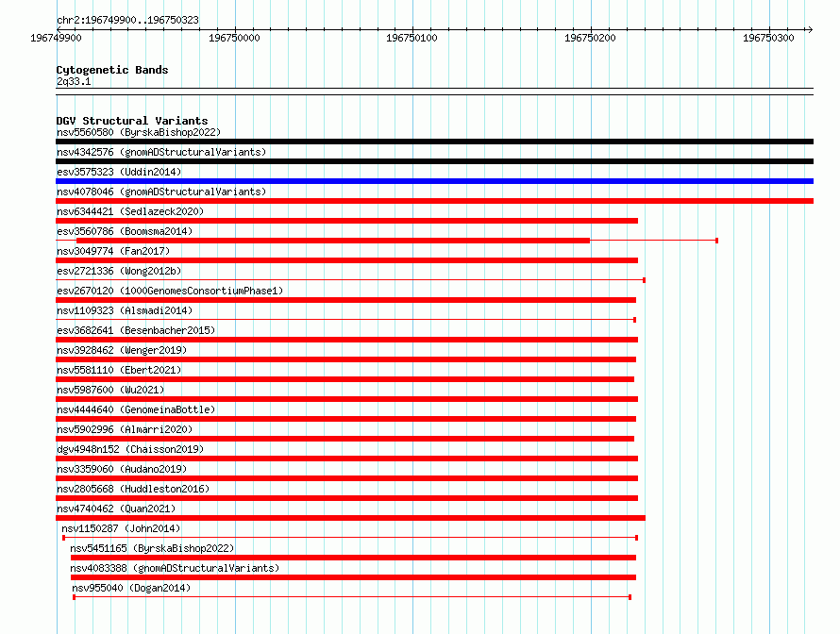
Task: Open variant nsv1109323 (Alsmadi2014)
Action: [x=125, y=310]
